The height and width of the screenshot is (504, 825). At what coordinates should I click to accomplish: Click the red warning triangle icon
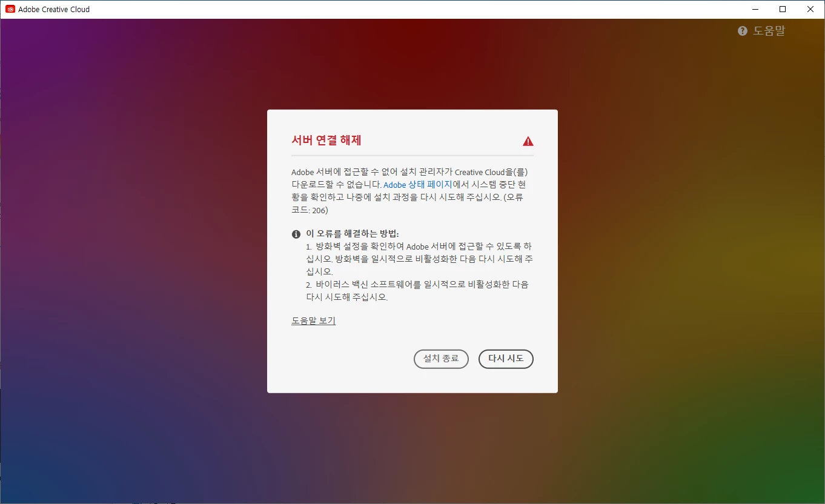tap(528, 141)
